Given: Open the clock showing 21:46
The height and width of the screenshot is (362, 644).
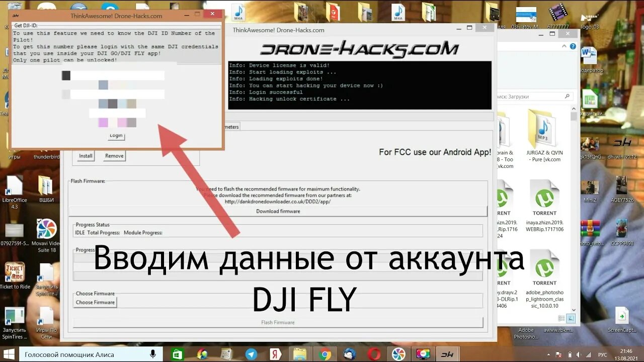Looking at the screenshot, I should click(x=626, y=354).
